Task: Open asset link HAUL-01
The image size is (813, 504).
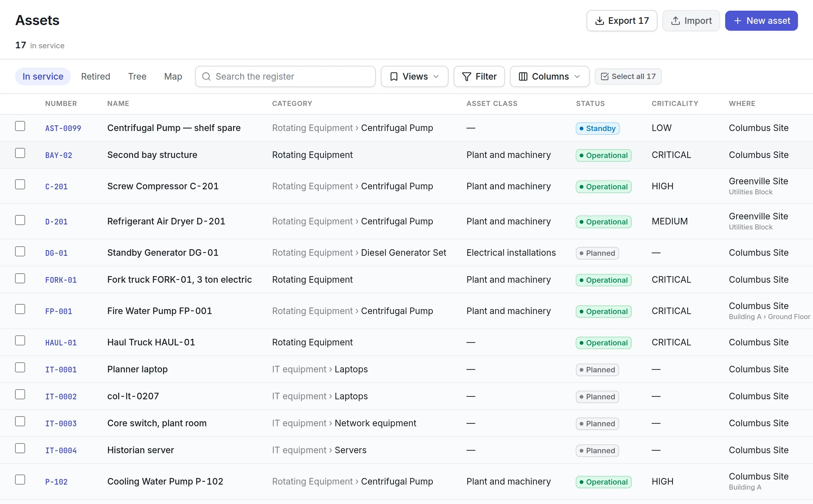Action: [x=61, y=343]
